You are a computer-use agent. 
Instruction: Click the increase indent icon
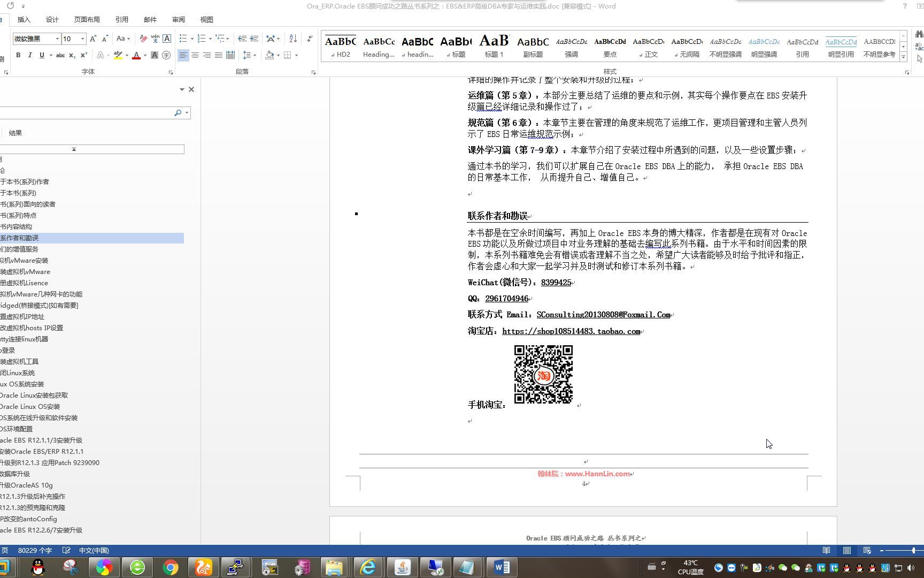tap(254, 39)
